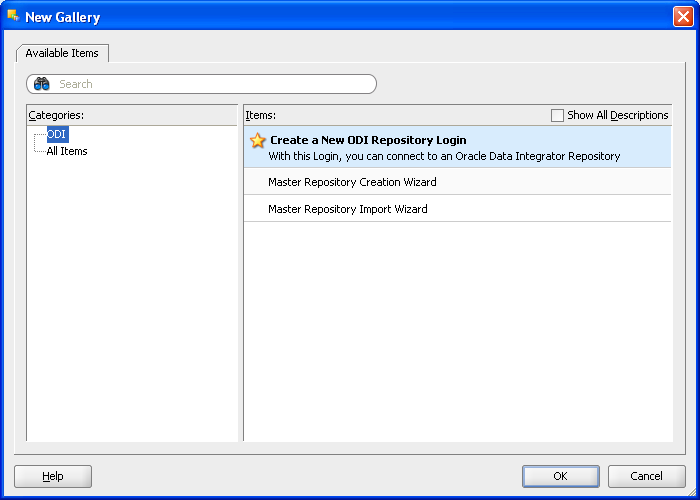The width and height of the screenshot is (700, 500).
Task: Close the New Gallery dialog window
Action: 682,16
